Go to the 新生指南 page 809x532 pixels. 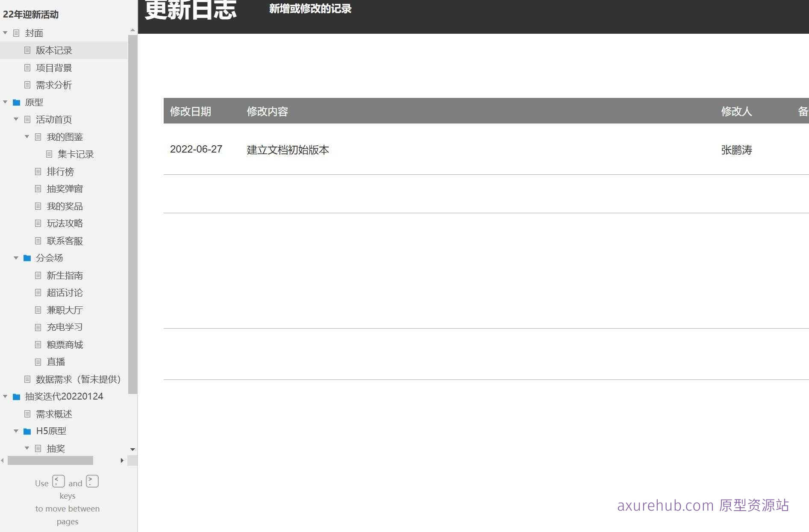point(65,275)
